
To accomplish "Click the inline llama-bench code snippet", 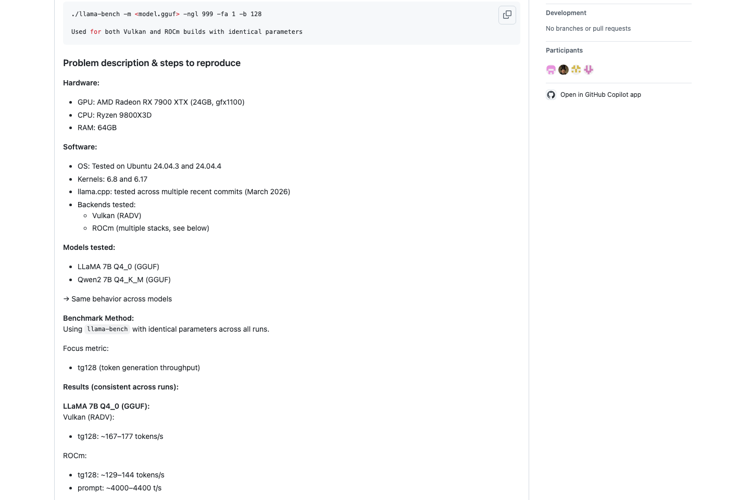I will [x=107, y=329].
